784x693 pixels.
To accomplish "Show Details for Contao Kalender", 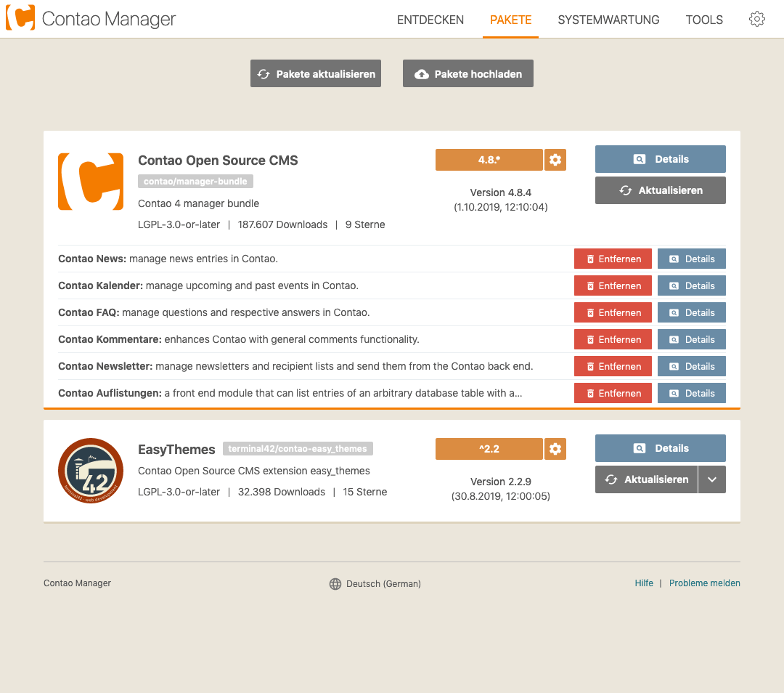I will click(x=692, y=285).
